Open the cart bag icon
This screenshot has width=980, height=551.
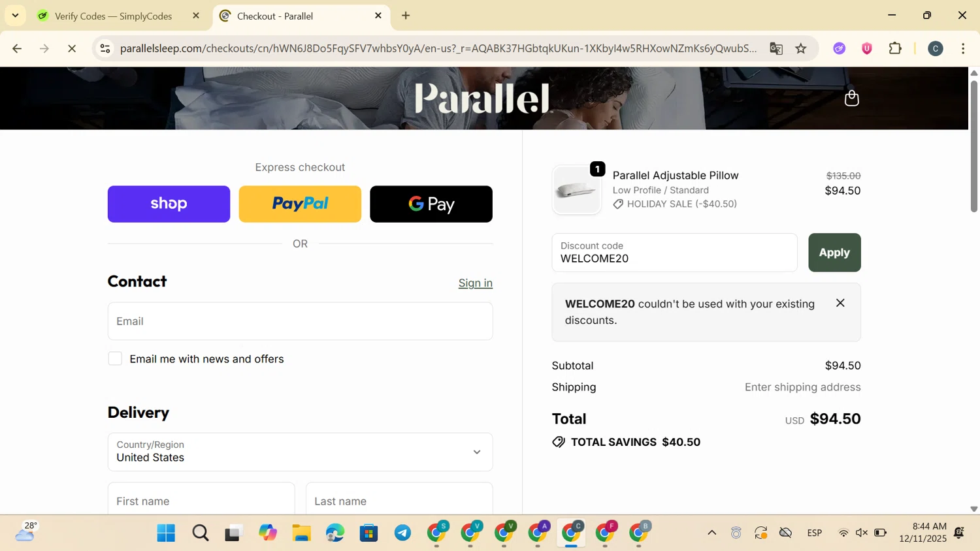(x=851, y=98)
